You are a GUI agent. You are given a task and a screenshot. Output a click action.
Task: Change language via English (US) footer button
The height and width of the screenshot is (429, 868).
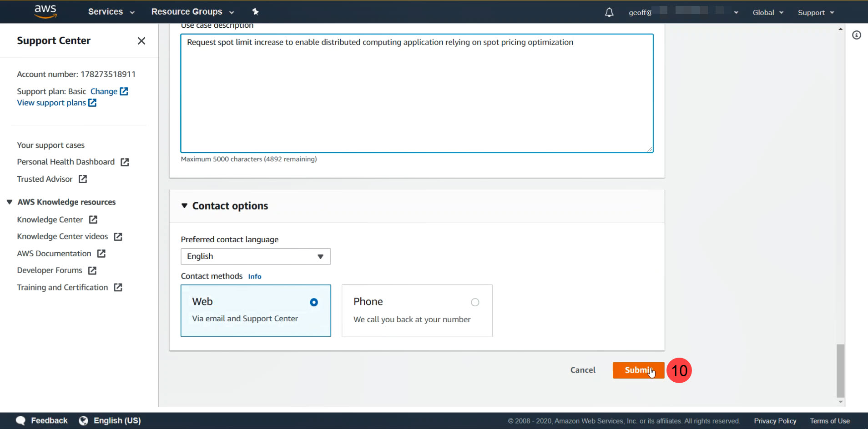[117, 420]
